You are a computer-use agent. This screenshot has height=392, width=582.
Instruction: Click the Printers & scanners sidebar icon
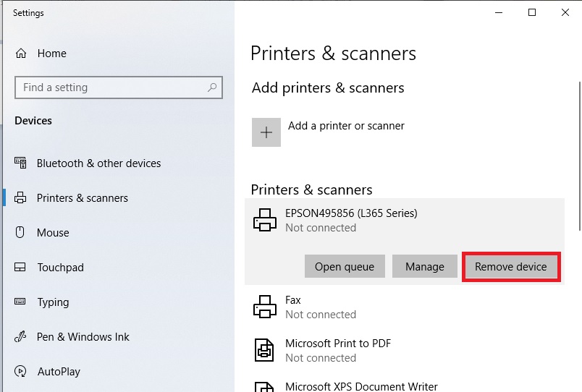[20, 197]
